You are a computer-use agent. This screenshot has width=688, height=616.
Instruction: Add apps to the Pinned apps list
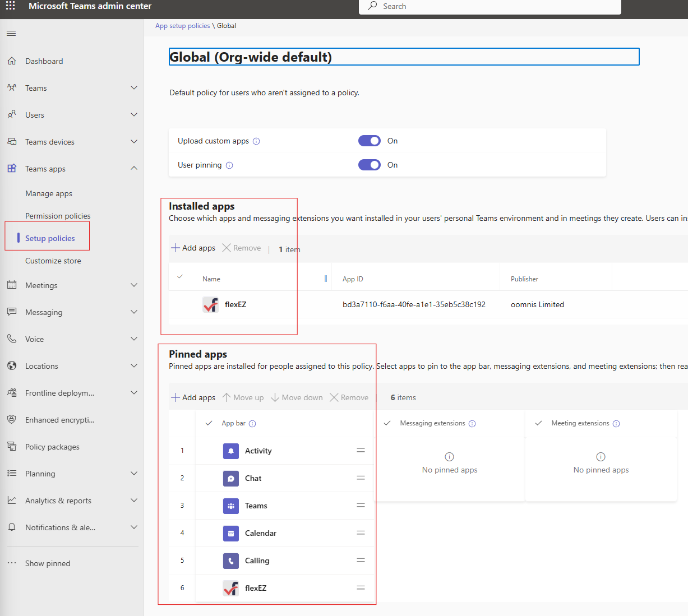pyautogui.click(x=193, y=397)
